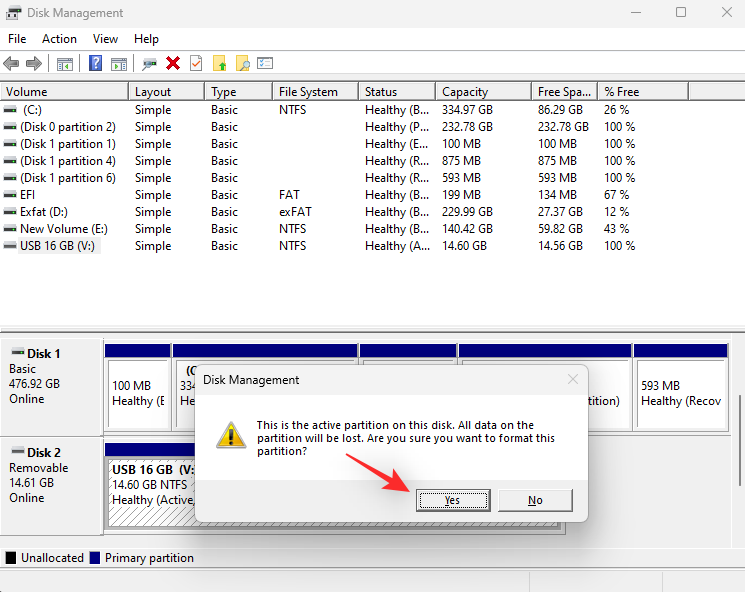This screenshot has height=592, width=745.
Task: Click the drive icon beside (C:)
Action: click(x=10, y=110)
